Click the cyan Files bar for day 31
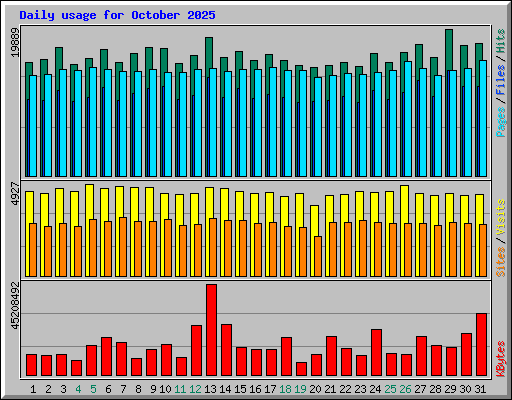512x400 pixels. click(483, 118)
